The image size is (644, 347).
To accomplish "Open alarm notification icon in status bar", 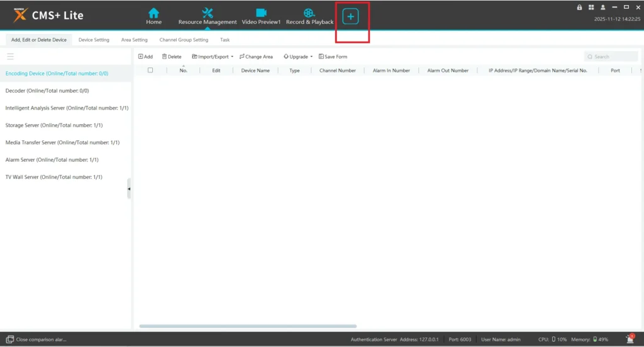I will point(630,339).
